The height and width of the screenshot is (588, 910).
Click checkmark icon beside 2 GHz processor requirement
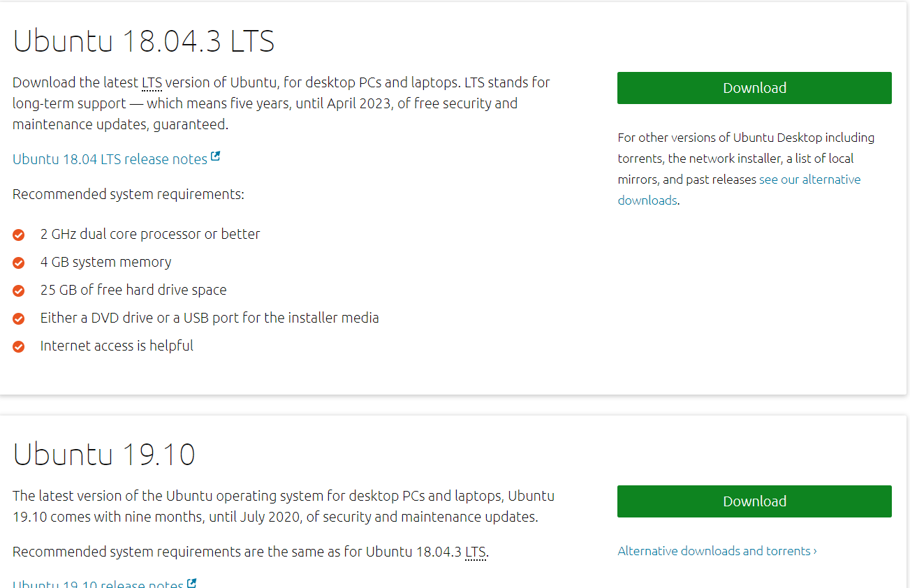pos(19,235)
